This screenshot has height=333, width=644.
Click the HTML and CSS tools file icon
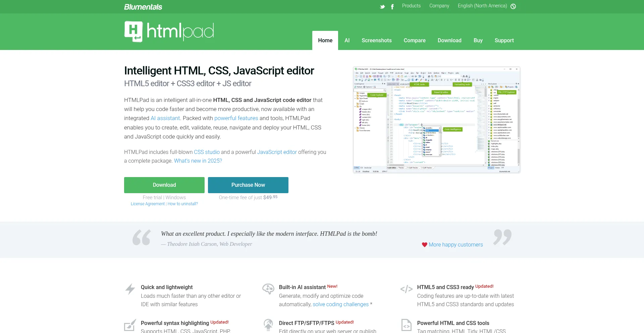pos(406,325)
